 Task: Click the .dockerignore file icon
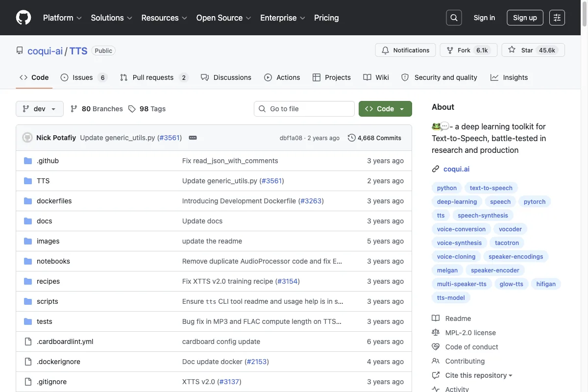pyautogui.click(x=28, y=362)
